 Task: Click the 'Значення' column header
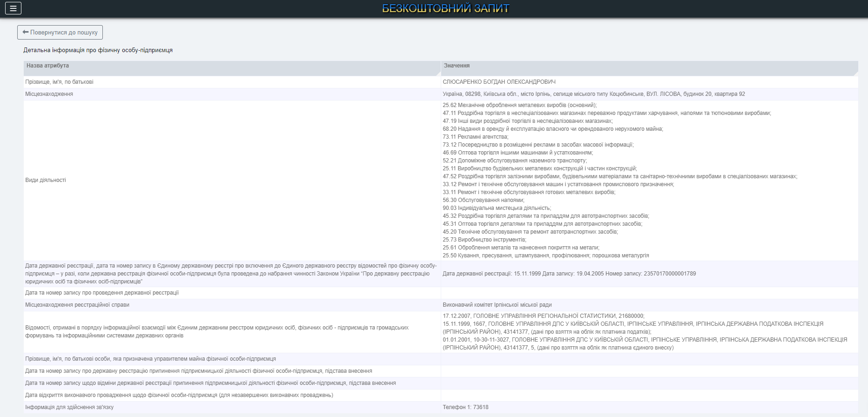coord(457,66)
